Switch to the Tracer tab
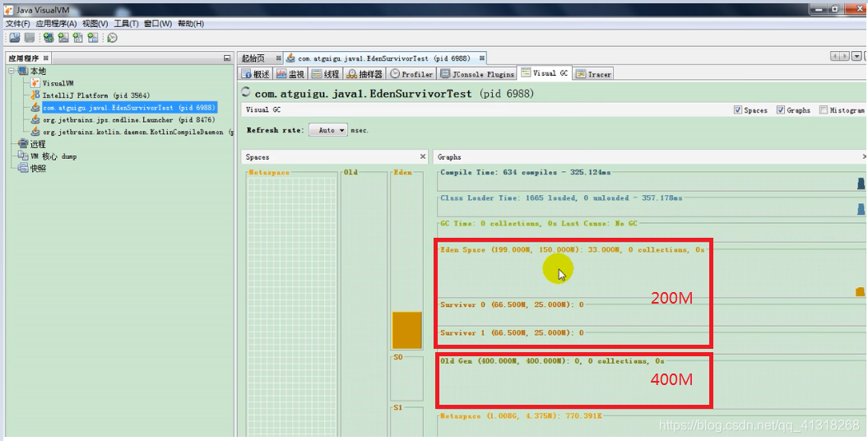This screenshot has height=441, width=868. tap(593, 74)
